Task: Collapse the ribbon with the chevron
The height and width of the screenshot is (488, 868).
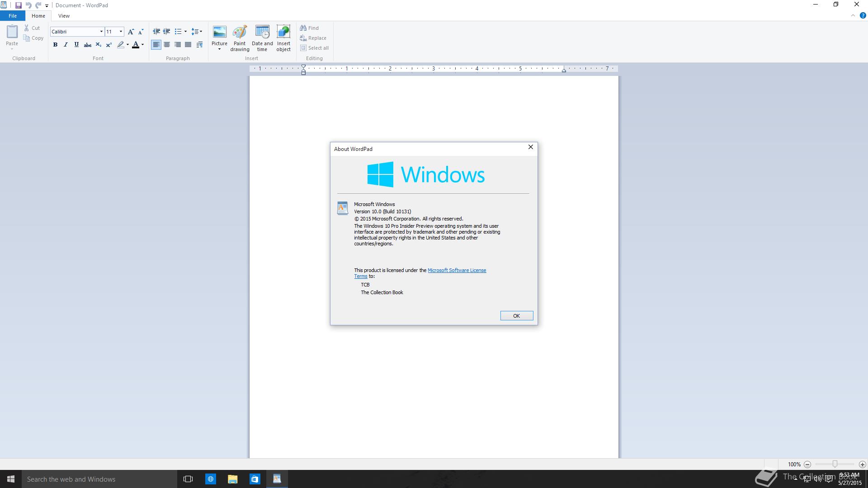Action: 853,15
